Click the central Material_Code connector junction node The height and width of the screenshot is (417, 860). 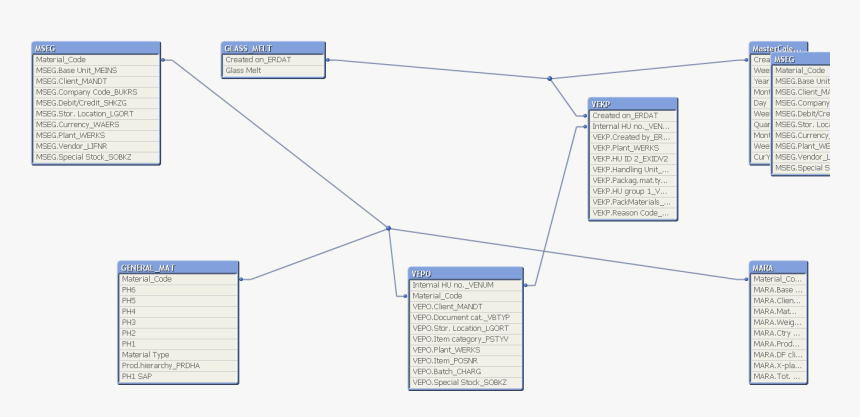(389, 228)
